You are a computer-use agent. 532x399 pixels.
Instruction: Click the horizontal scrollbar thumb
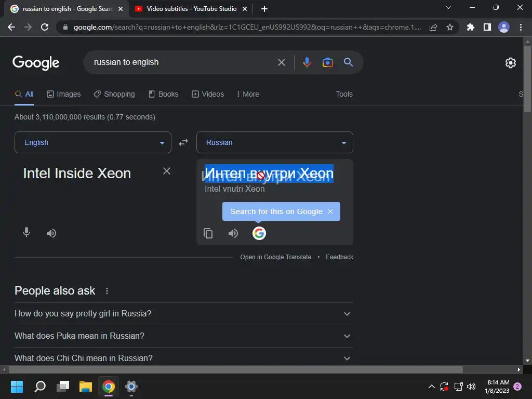click(235, 369)
